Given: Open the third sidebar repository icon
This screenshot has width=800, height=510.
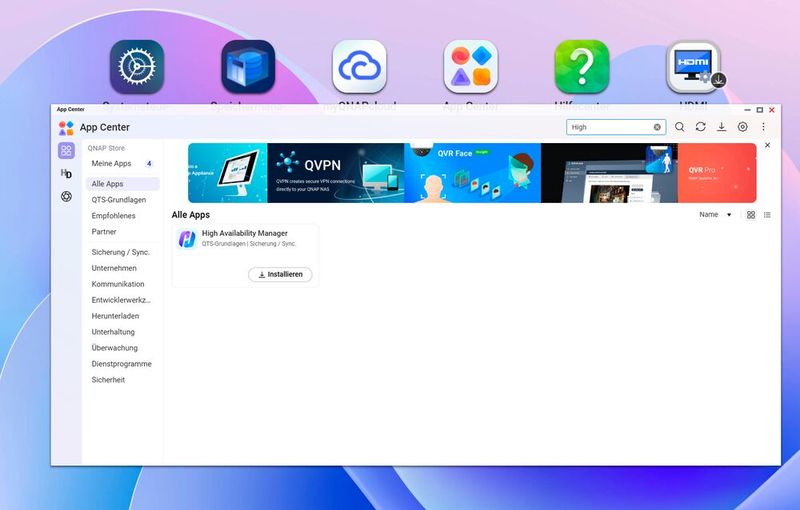Looking at the screenshot, I should point(66,196).
